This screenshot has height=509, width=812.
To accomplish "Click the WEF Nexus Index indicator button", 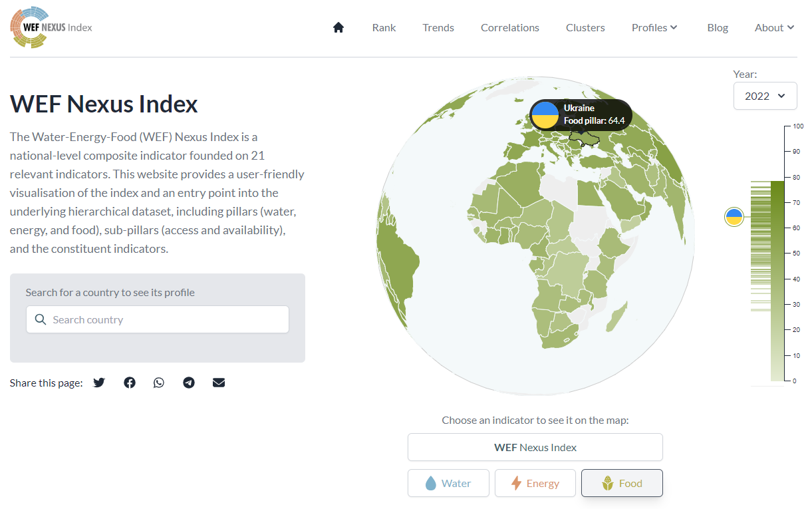I will tap(535, 447).
